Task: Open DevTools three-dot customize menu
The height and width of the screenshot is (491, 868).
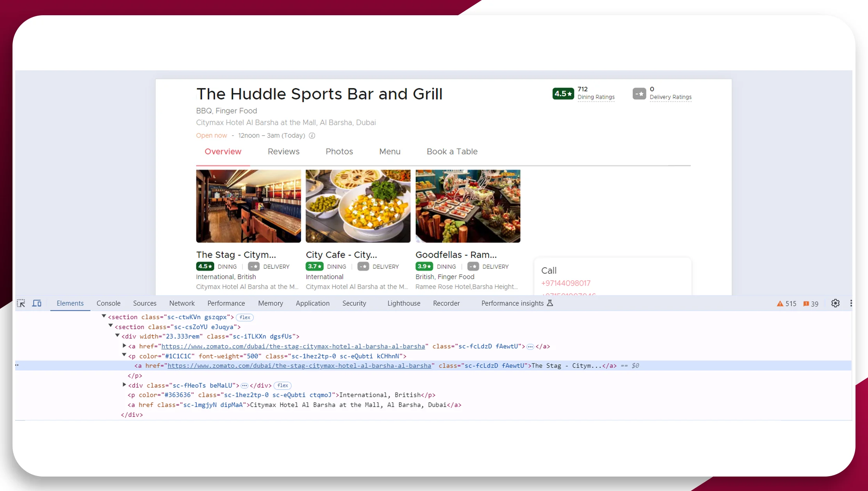Action: [x=851, y=303]
